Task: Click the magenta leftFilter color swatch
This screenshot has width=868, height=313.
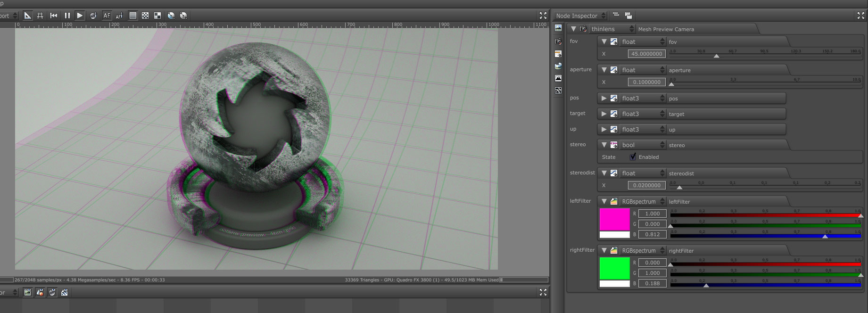Action: (x=614, y=220)
